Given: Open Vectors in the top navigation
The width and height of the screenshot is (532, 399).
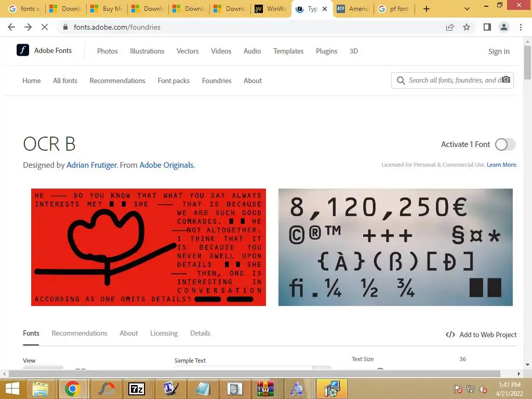Looking at the screenshot, I should click(187, 51).
